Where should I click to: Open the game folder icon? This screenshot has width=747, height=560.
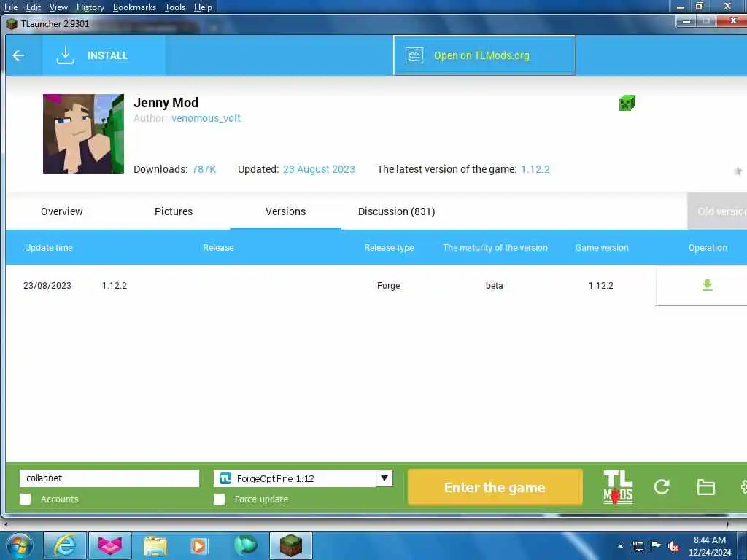point(705,487)
